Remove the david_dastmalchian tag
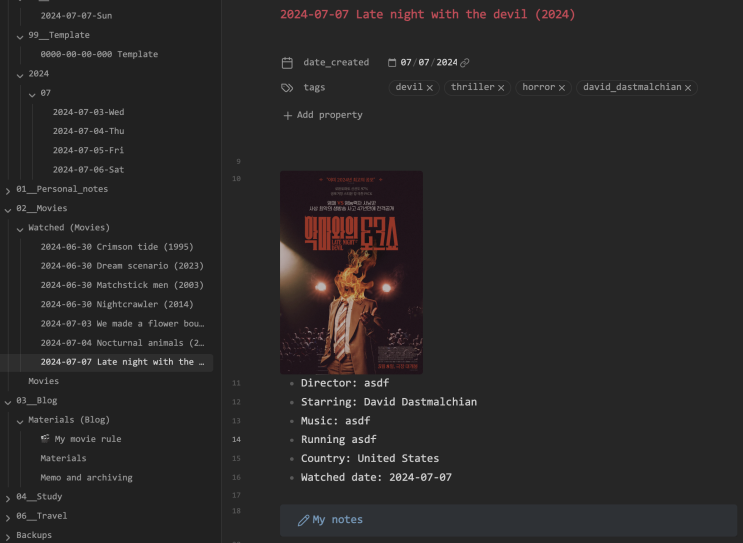The height and width of the screenshot is (543, 743). pyautogui.click(x=688, y=88)
